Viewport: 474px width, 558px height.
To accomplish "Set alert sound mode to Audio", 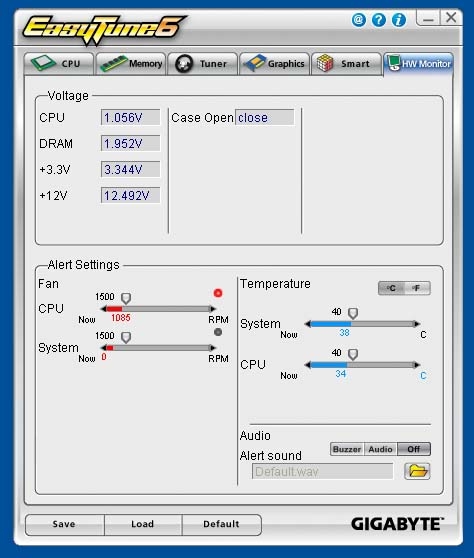I will (x=380, y=449).
